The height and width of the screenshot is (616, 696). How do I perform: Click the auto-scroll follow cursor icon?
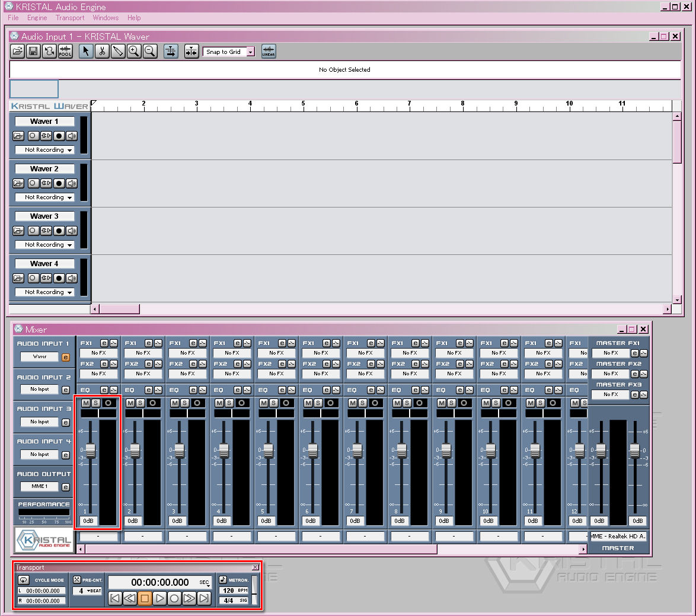tap(171, 52)
